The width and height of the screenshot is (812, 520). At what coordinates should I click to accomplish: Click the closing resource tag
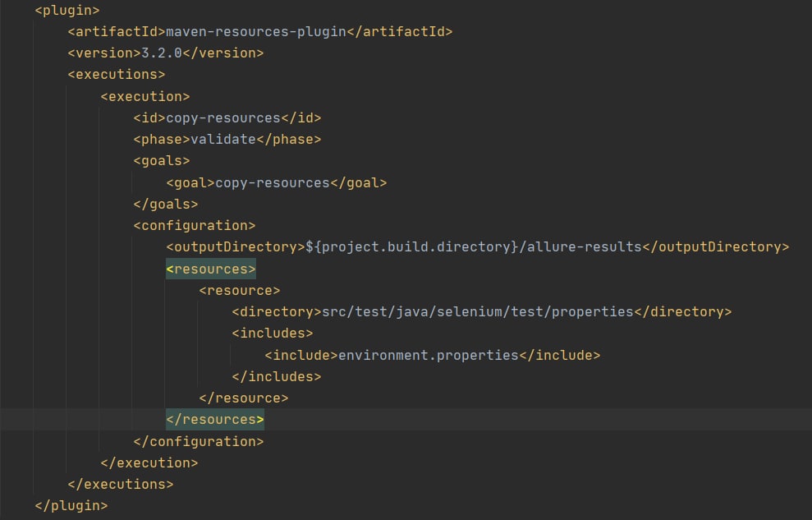pyautogui.click(x=243, y=398)
